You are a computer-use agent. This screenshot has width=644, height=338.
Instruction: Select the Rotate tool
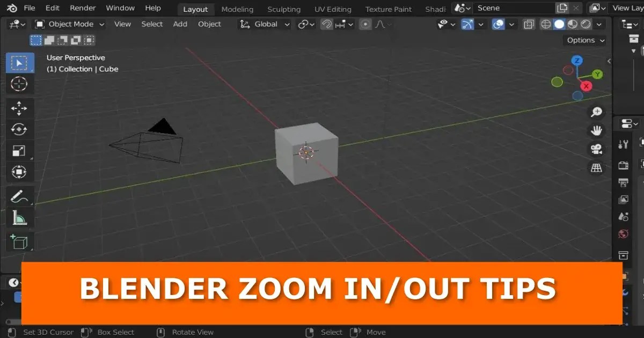(19, 129)
